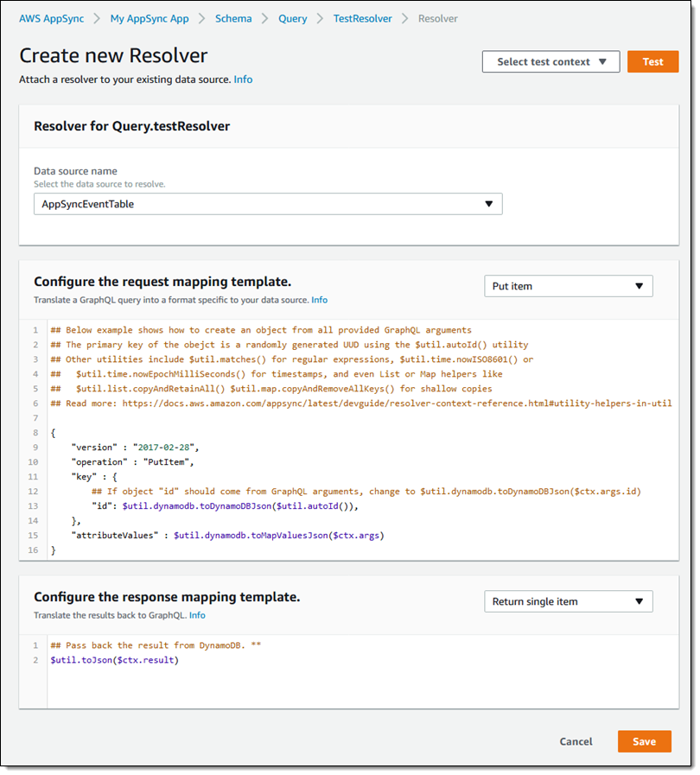This screenshot has height=775, width=700.
Task: Expand the Select test context dropdown
Action: point(550,62)
